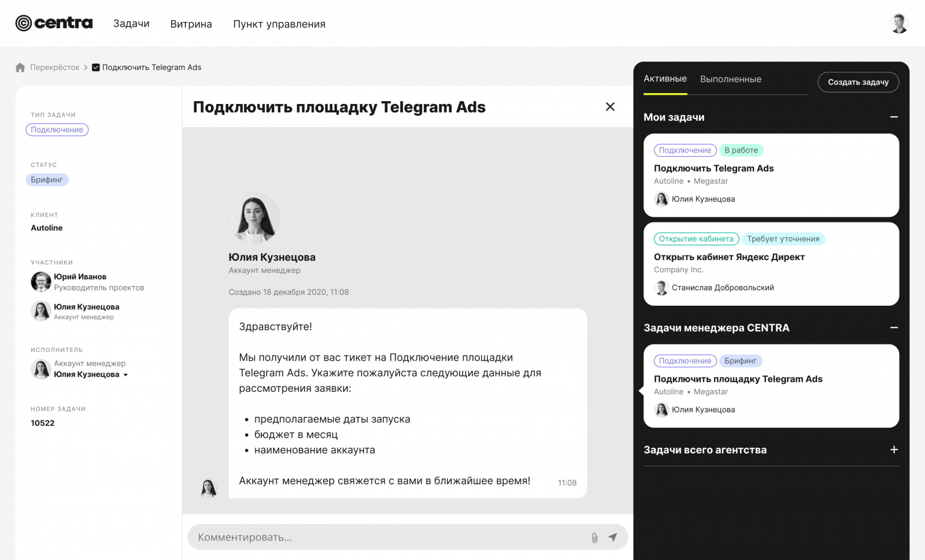Click the Подключение tag on the first task card

point(685,150)
